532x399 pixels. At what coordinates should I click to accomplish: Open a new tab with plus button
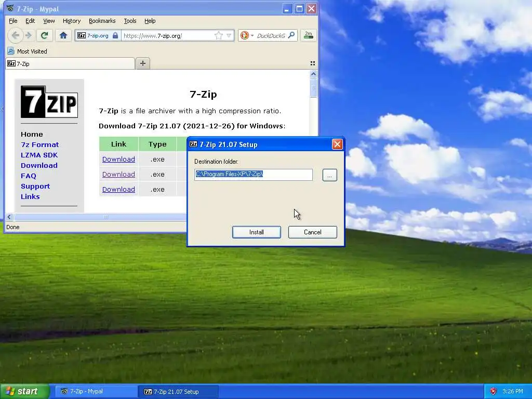tap(143, 63)
